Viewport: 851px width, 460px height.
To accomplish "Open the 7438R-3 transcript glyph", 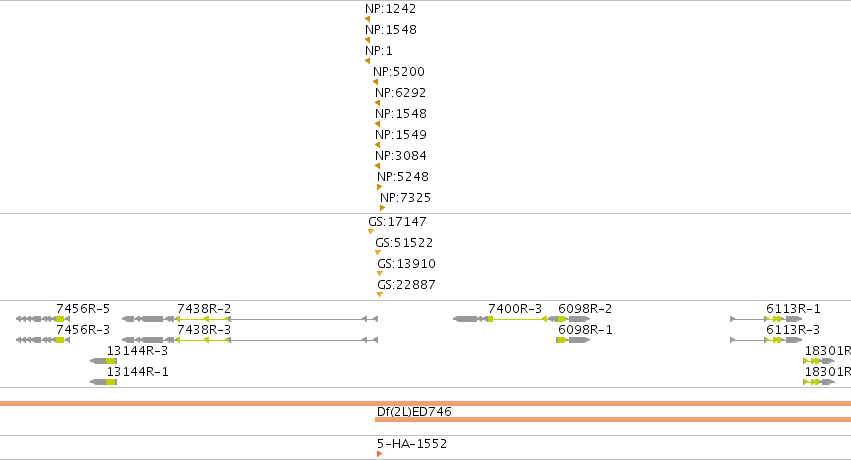I will tap(250, 340).
